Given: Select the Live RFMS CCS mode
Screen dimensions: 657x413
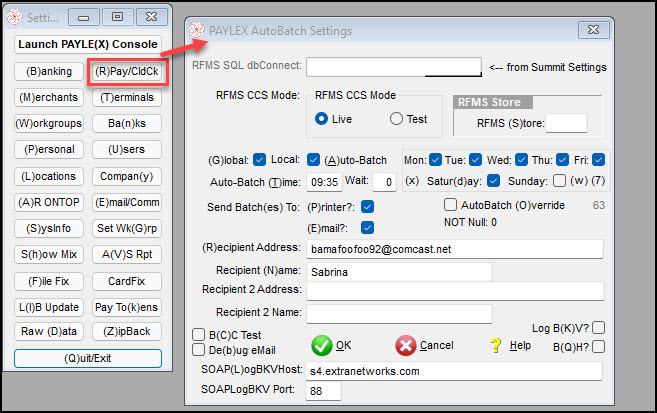Looking at the screenshot, I should (x=322, y=119).
